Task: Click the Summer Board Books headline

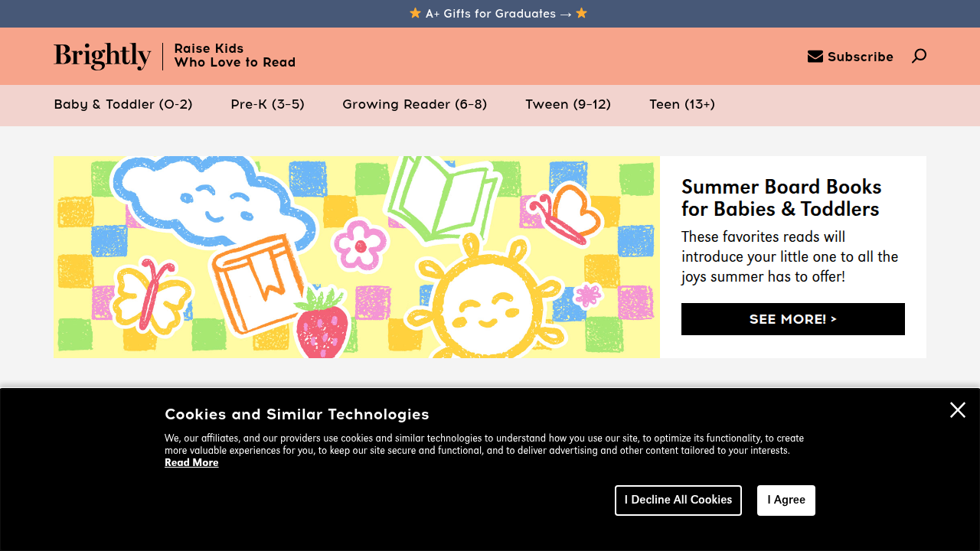Action: pos(782,197)
